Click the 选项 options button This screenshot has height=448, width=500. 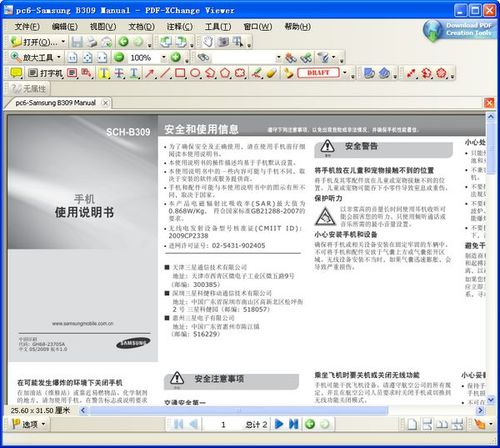(29, 424)
